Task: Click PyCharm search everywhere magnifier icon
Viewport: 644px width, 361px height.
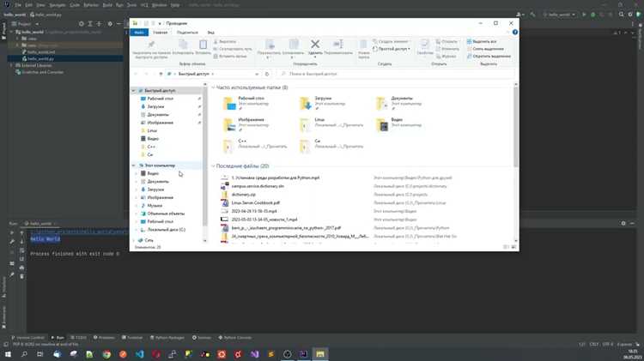Action: (x=621, y=15)
